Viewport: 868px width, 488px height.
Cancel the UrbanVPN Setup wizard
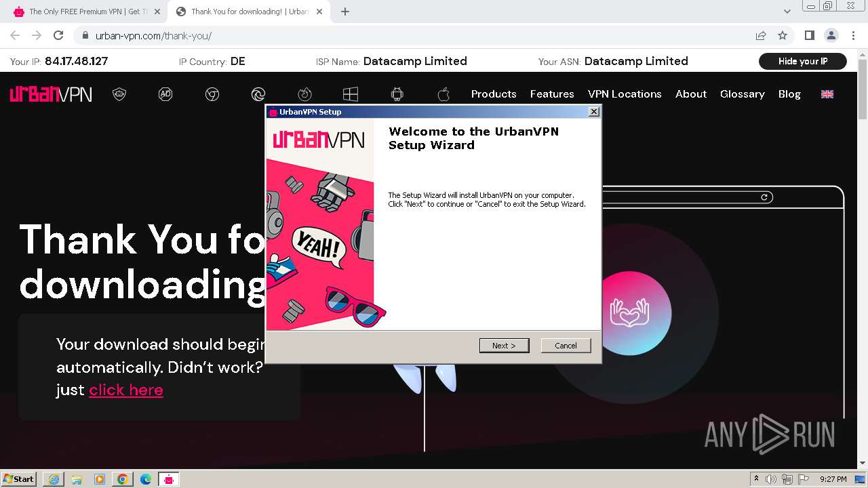point(566,346)
